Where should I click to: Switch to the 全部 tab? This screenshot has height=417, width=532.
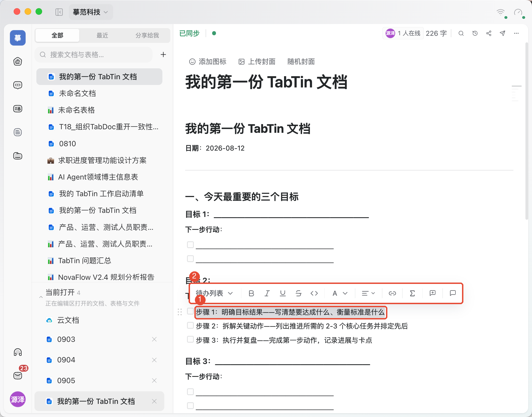(57, 35)
